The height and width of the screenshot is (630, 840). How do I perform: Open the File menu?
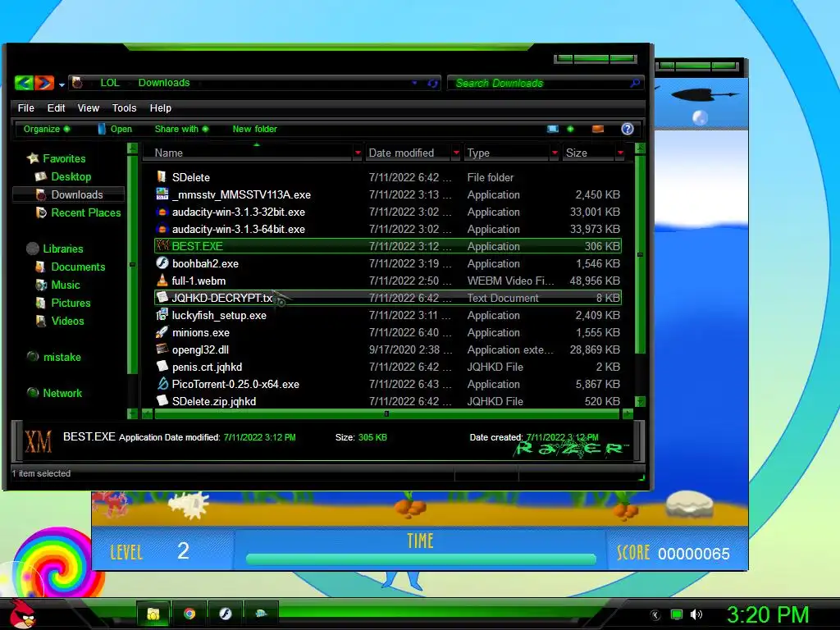click(x=25, y=107)
